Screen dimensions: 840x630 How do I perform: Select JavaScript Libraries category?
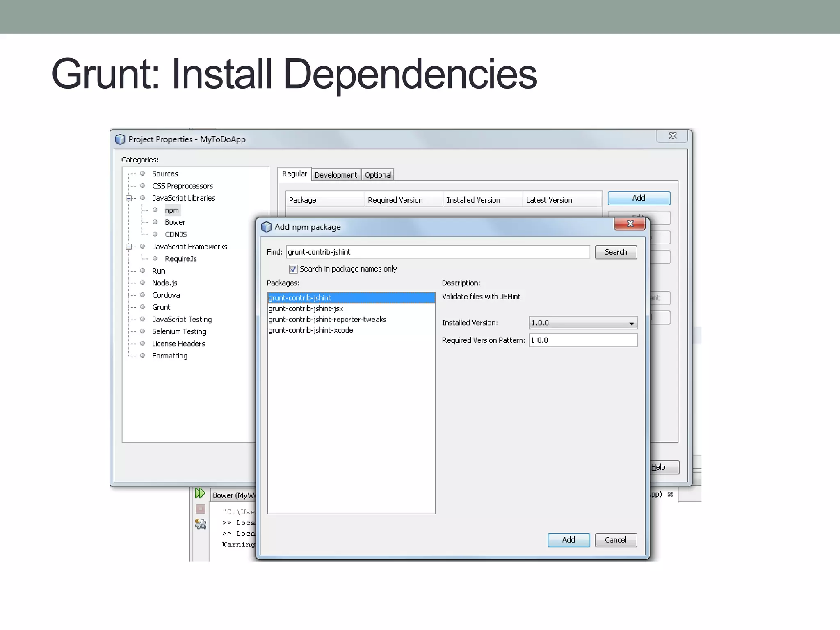click(183, 198)
